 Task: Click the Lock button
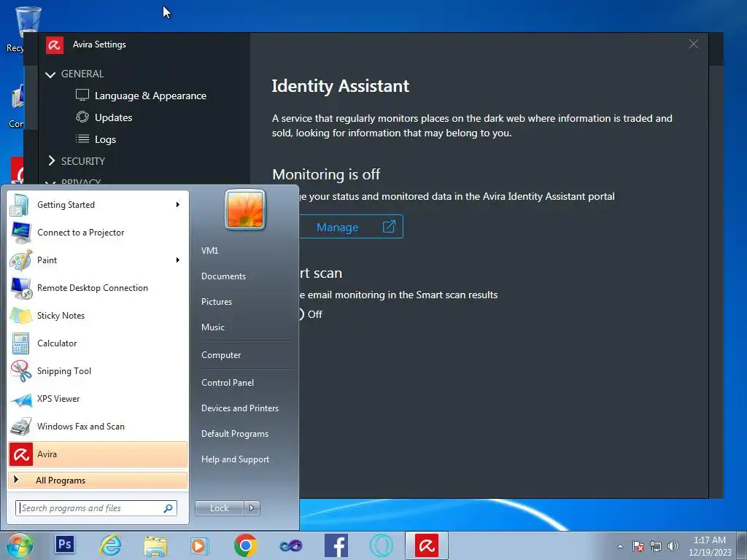(219, 508)
